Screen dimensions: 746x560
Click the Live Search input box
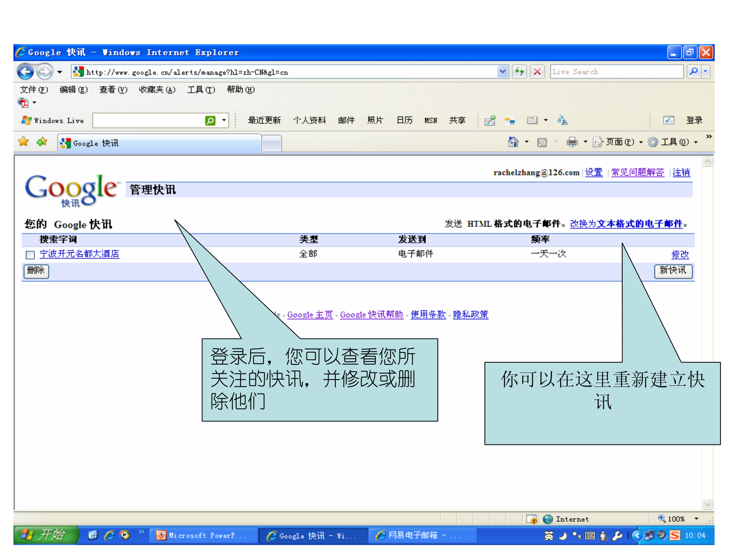616,71
